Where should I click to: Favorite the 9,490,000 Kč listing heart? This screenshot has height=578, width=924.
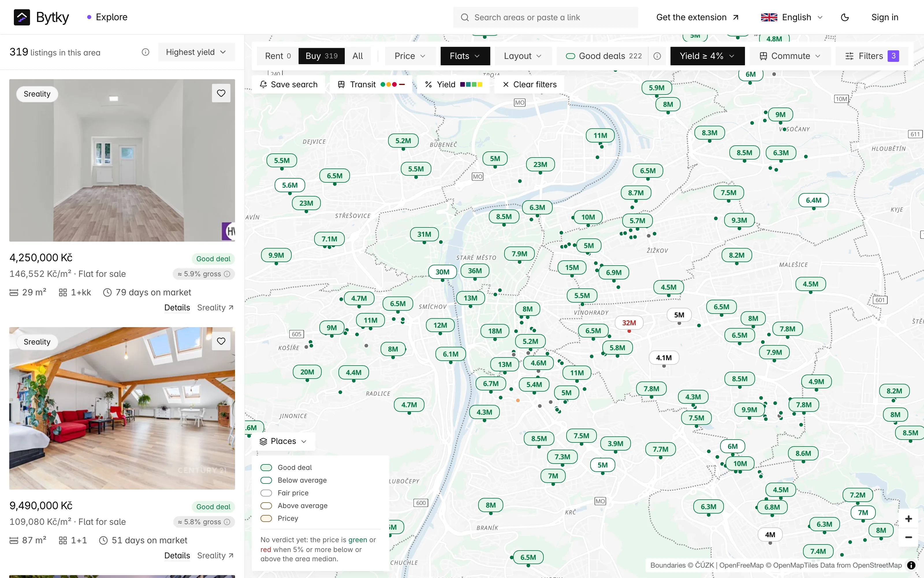221,341
